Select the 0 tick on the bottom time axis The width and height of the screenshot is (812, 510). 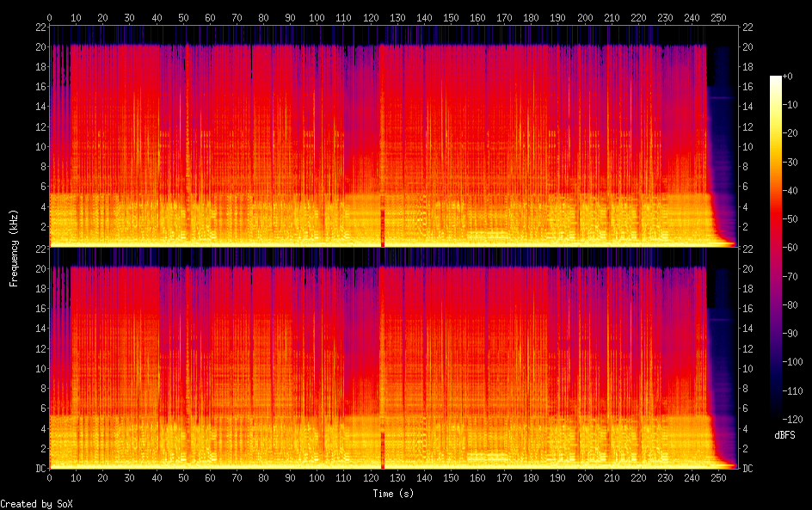click(50, 478)
